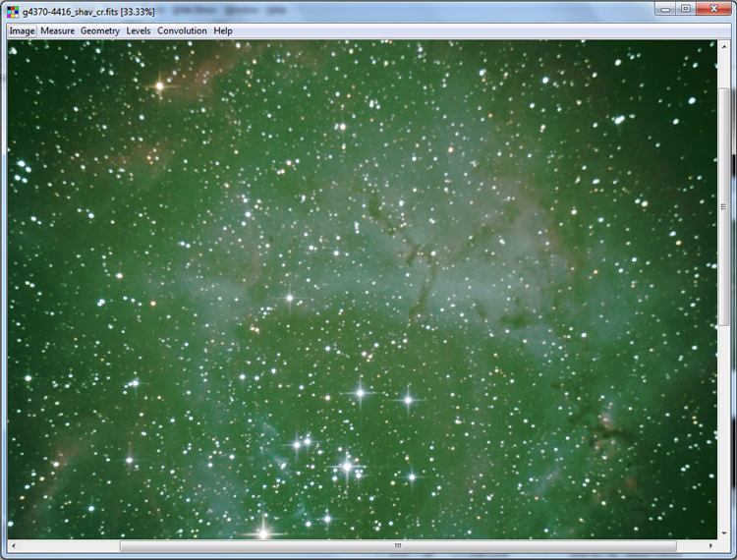The image size is (737, 560).
Task: Click the horizontal scrollbar thumb
Action: coord(398,546)
